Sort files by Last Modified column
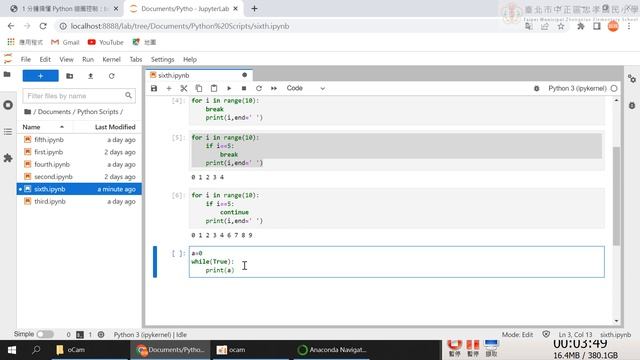This screenshot has width=640, height=360. [x=115, y=127]
